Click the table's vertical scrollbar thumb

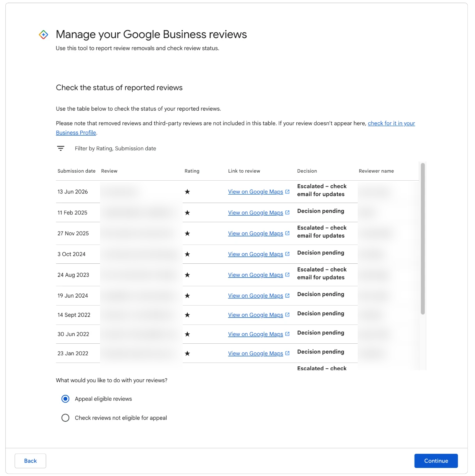(x=423, y=238)
